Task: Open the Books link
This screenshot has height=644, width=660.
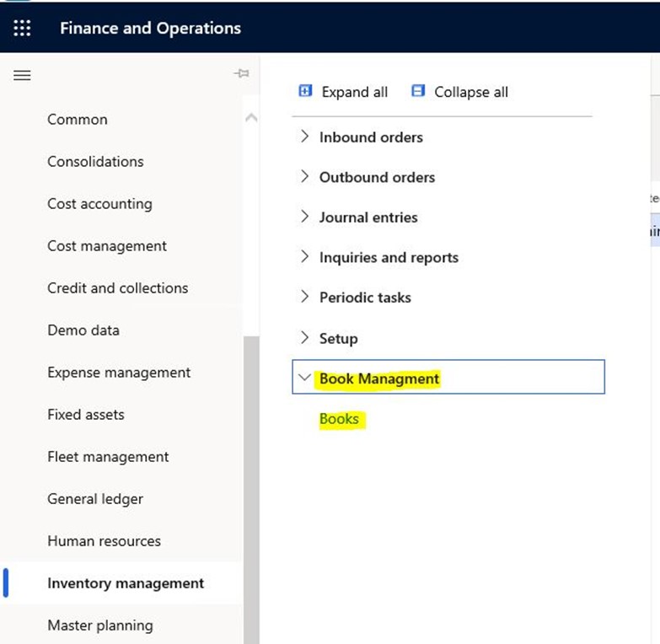Action: pyautogui.click(x=339, y=419)
